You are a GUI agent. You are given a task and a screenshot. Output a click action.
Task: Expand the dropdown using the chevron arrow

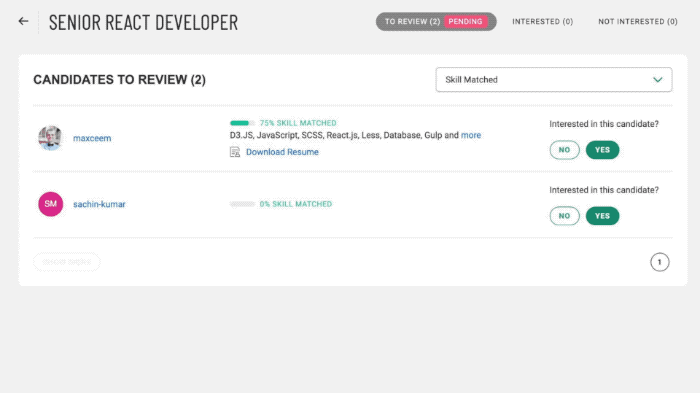tap(658, 79)
